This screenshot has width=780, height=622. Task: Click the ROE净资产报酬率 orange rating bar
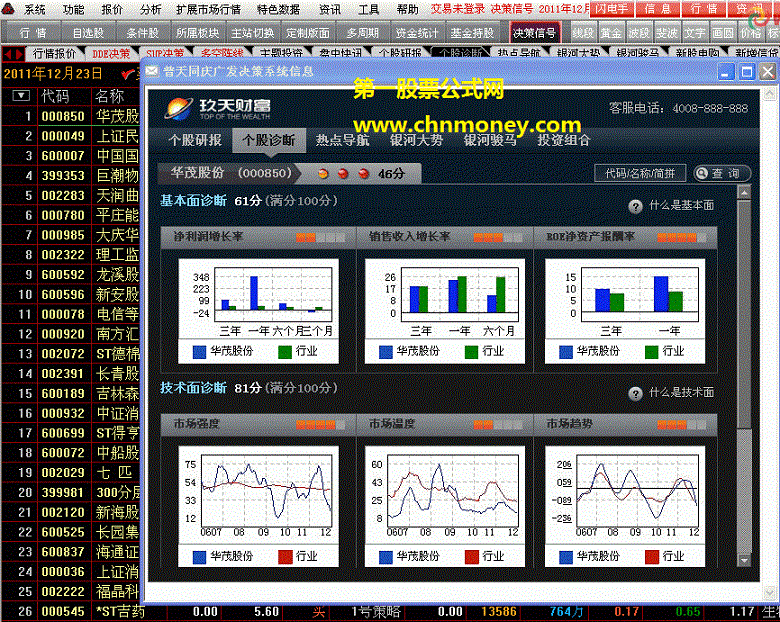(x=682, y=238)
